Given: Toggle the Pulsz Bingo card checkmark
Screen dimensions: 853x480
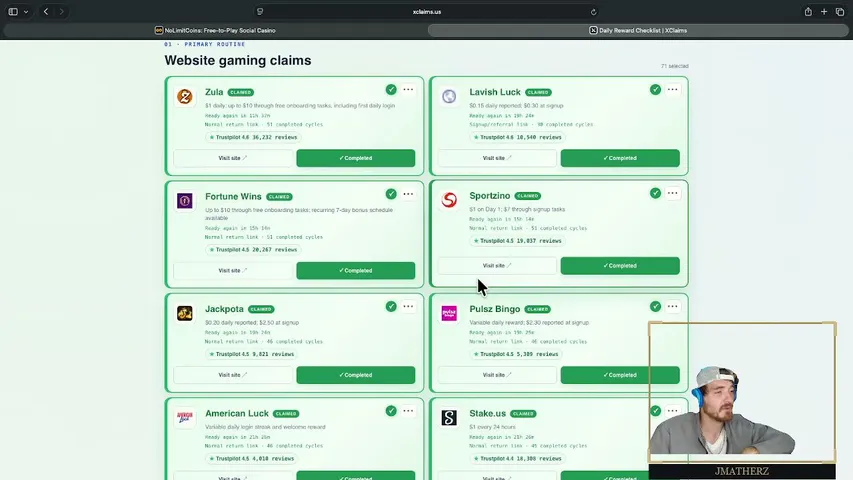Looking at the screenshot, I should pos(656,307).
